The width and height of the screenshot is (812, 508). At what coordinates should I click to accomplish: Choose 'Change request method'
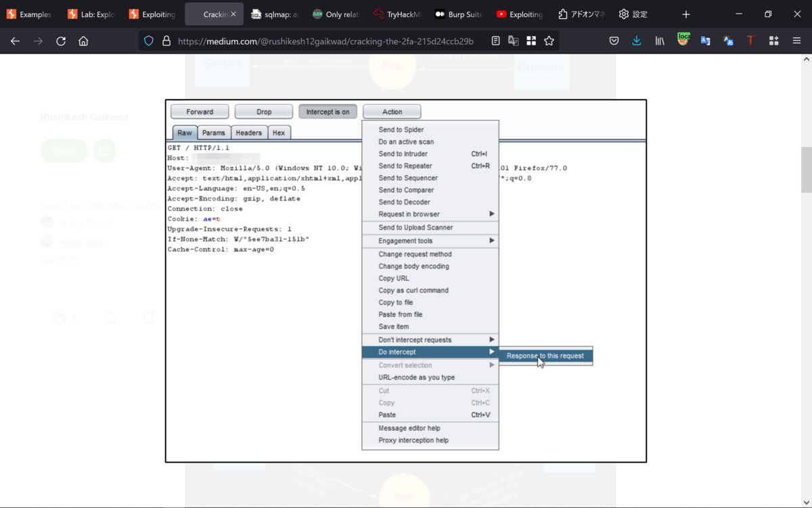coord(430,254)
